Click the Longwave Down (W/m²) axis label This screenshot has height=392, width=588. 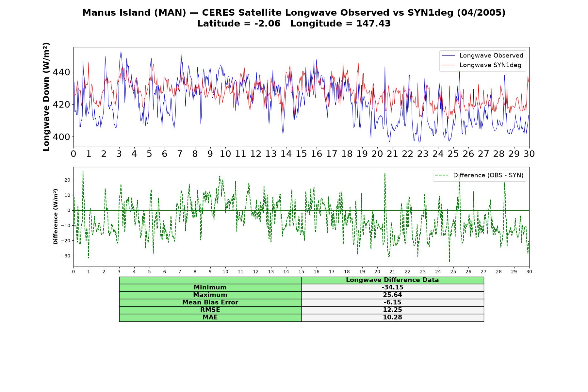[x=46, y=97]
